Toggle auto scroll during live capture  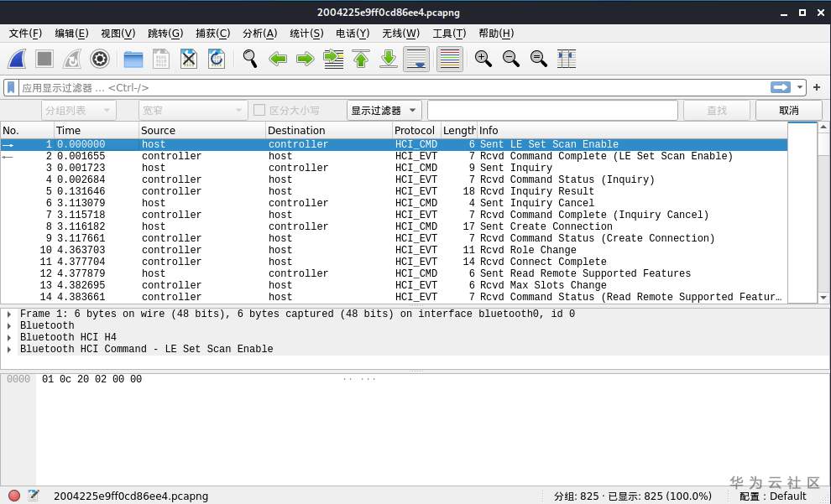pos(416,59)
